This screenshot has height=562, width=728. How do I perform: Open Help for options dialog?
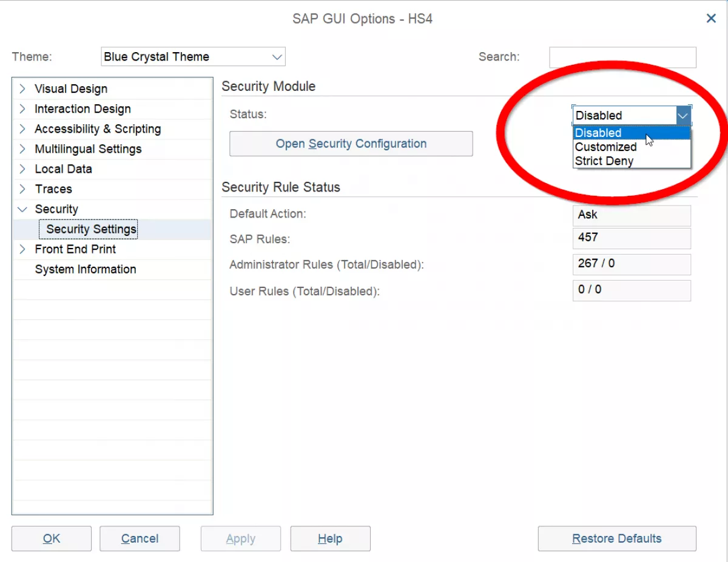pyautogui.click(x=330, y=538)
